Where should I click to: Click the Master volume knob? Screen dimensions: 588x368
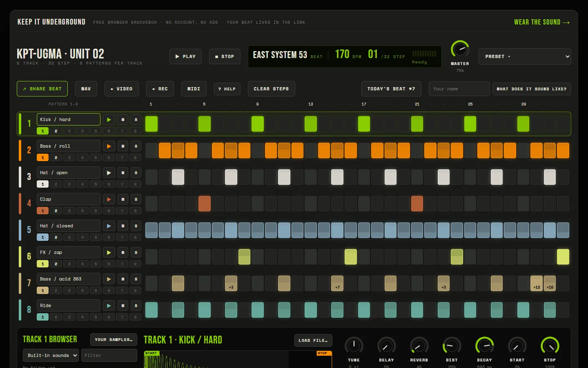[460, 49]
